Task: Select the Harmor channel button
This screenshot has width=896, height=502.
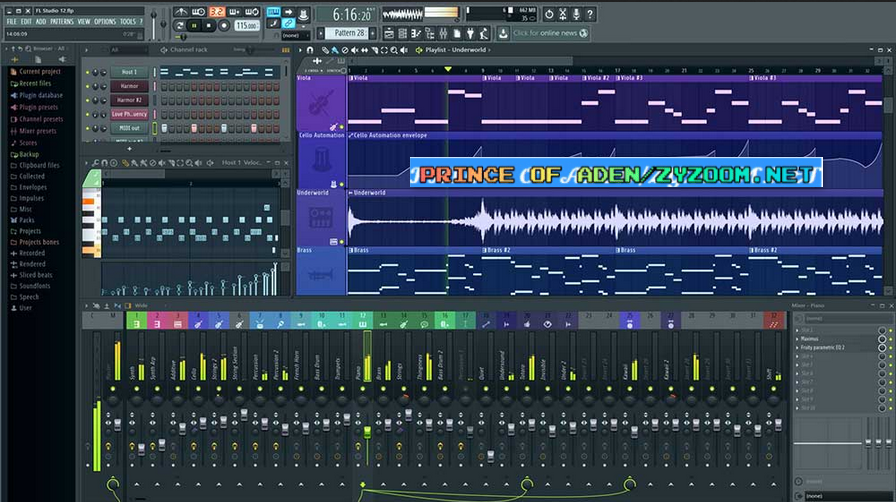Action: point(129,86)
